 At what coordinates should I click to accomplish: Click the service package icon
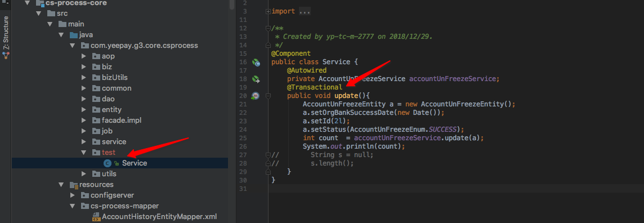tap(96, 142)
